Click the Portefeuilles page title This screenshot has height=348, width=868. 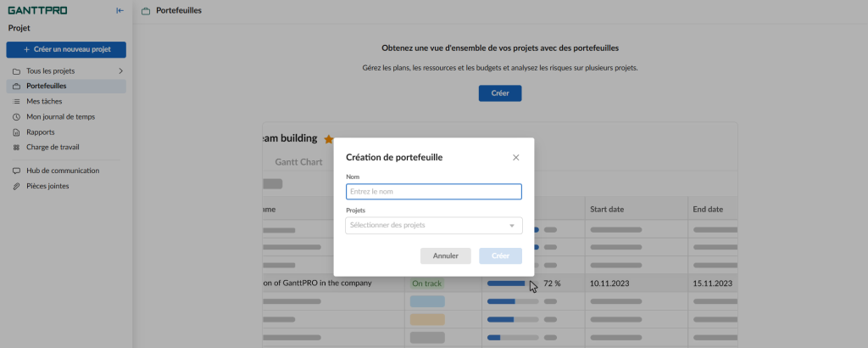click(179, 10)
